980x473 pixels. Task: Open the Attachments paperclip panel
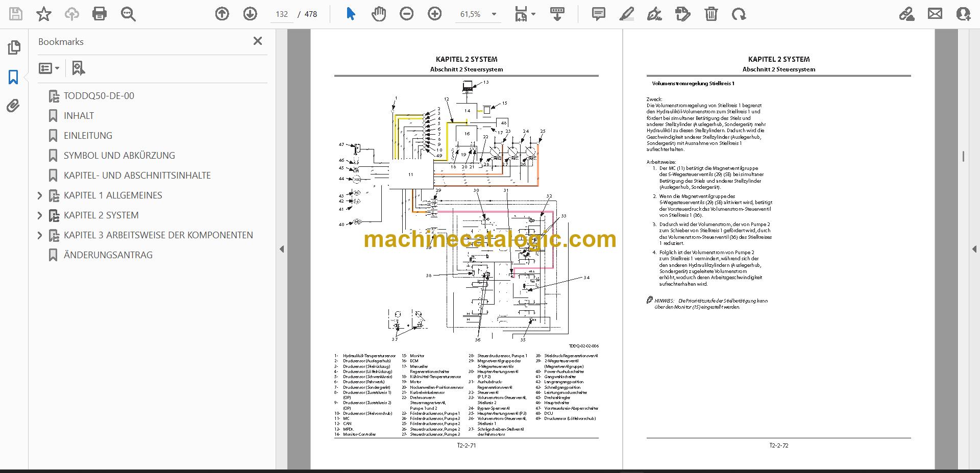click(13, 106)
